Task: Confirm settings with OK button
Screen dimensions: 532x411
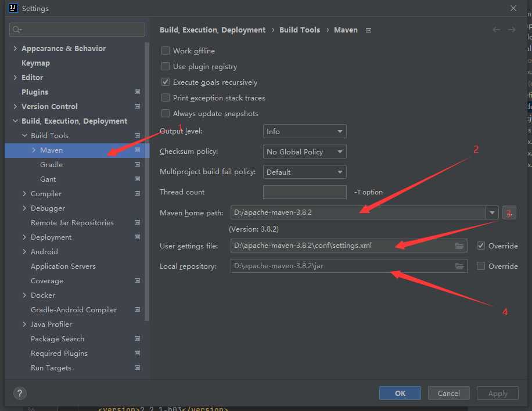Action: click(400, 393)
